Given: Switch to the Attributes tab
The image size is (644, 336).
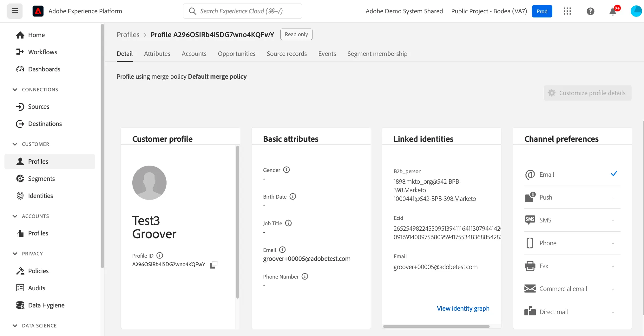Looking at the screenshot, I should pos(157,54).
